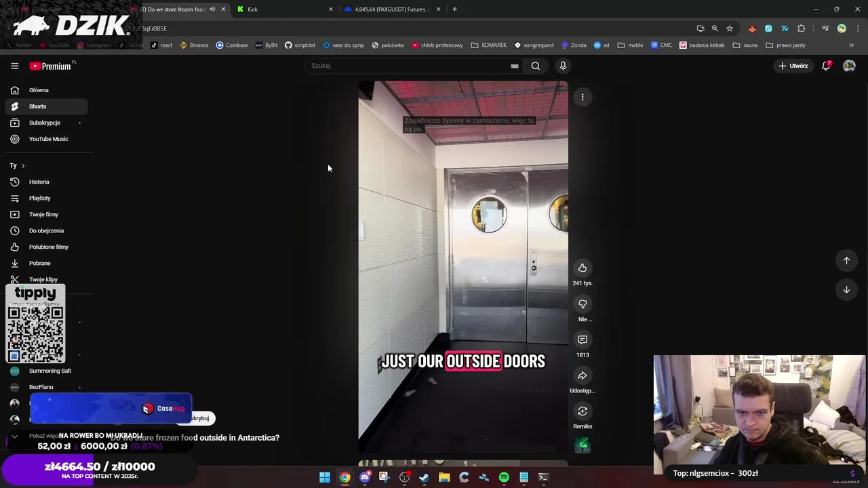Open the YouTube account avatar menu

[x=849, y=66]
